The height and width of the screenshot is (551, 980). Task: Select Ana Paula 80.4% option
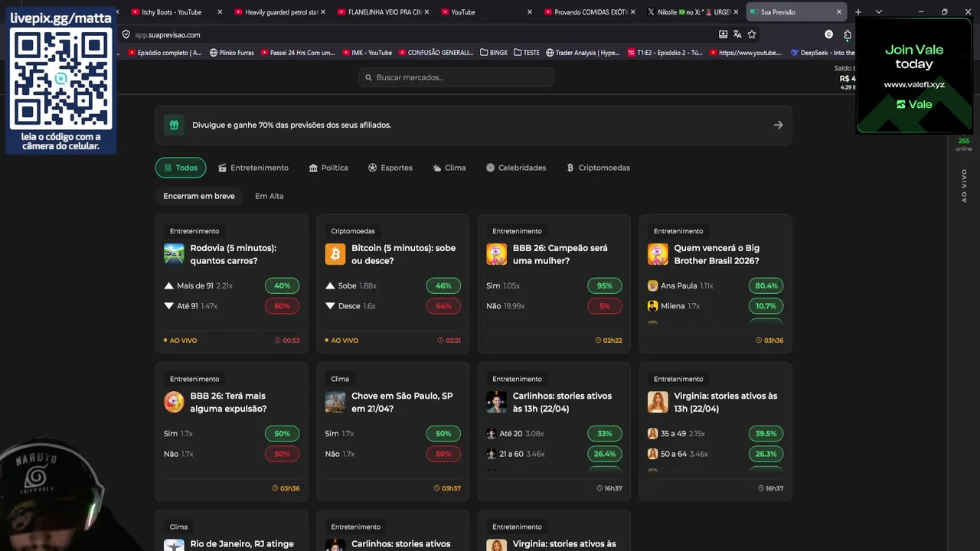pos(766,285)
